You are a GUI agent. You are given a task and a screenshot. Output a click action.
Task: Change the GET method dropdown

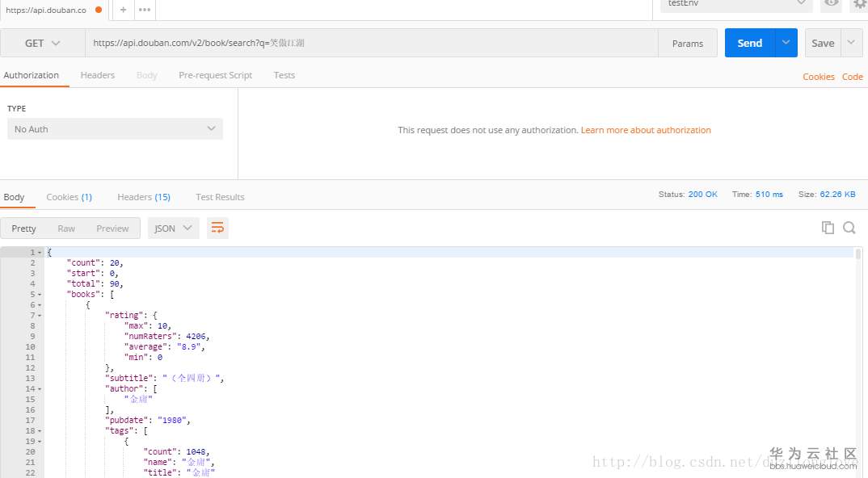(x=43, y=43)
